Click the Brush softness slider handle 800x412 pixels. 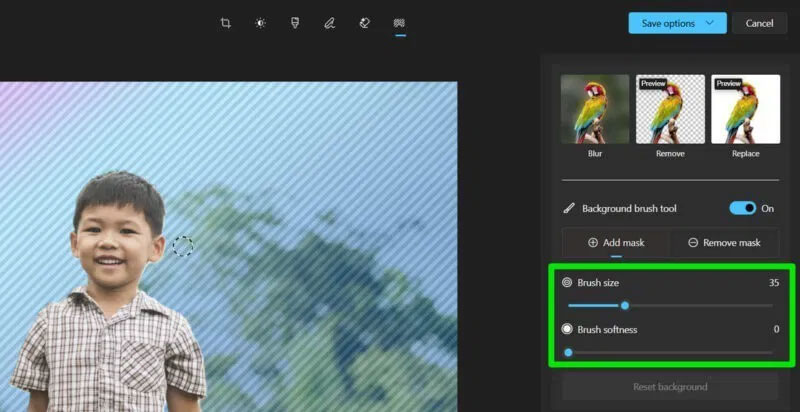pos(568,352)
